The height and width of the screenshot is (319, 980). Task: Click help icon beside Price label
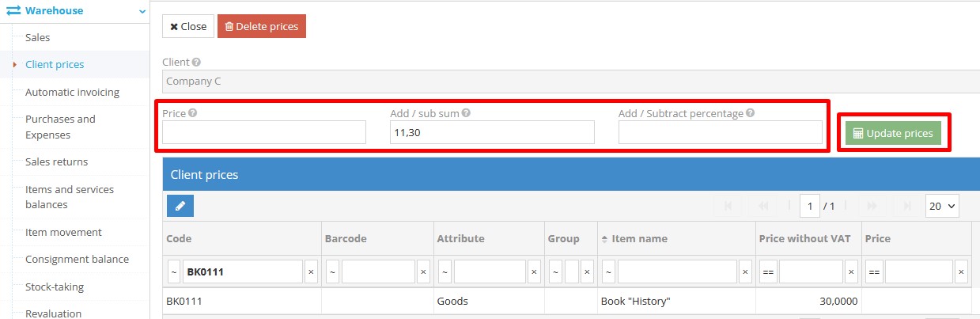click(x=193, y=113)
